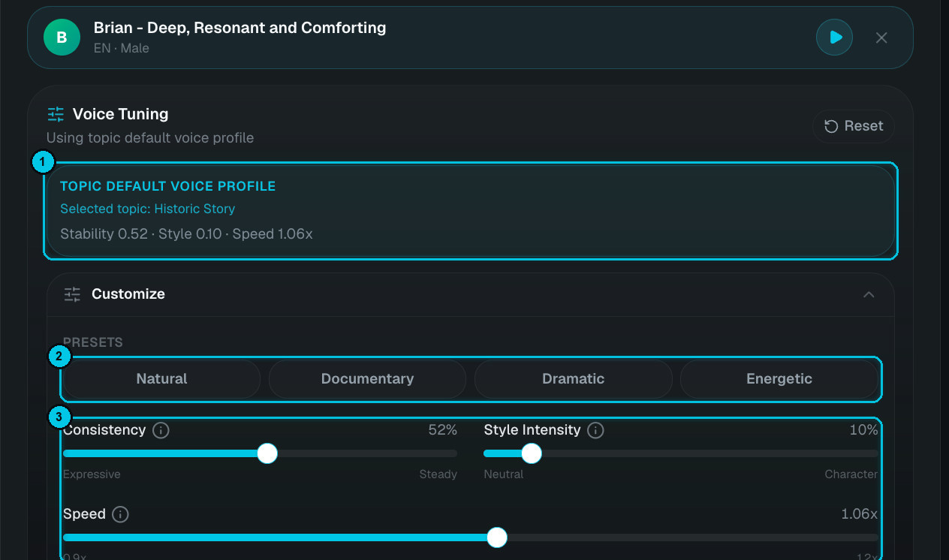Click the 'Selected topic: Historic Story' line
The image size is (949, 560).
(x=148, y=209)
